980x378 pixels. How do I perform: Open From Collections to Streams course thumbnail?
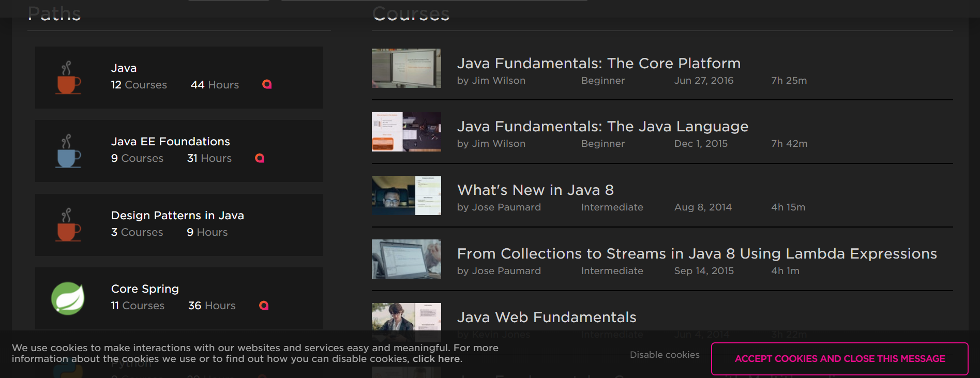click(x=406, y=259)
